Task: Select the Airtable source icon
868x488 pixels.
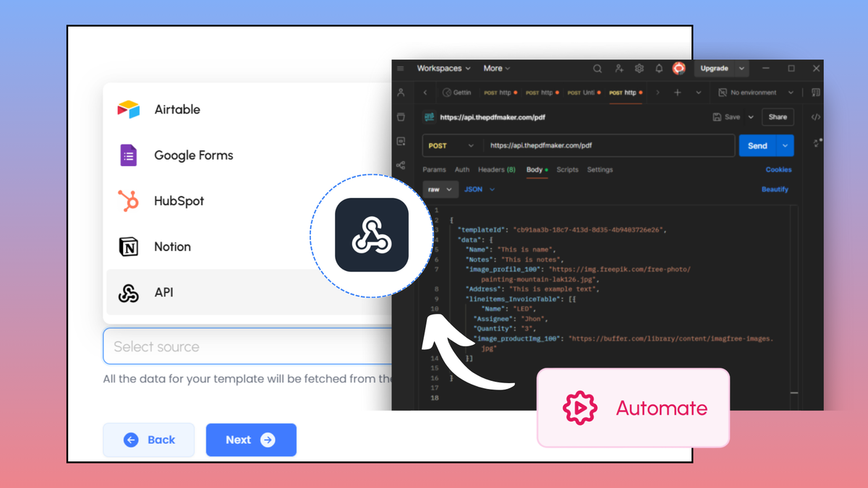Action: pyautogui.click(x=128, y=109)
